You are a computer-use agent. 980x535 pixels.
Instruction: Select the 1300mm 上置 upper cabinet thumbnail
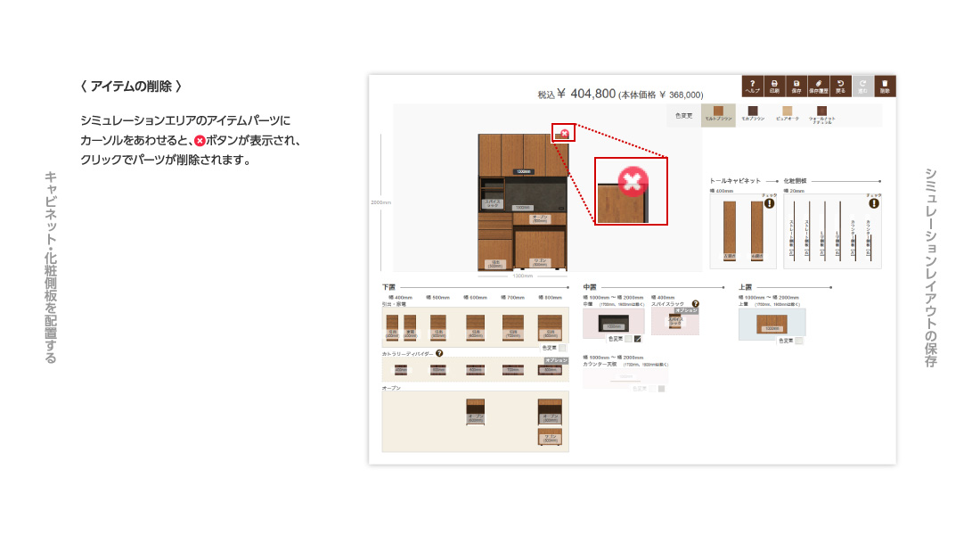pos(772,323)
